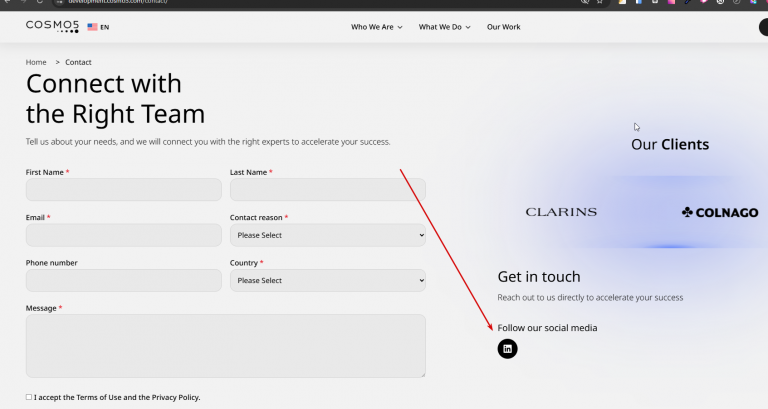Expand the Country dropdown
The height and width of the screenshot is (409, 768).
tap(328, 281)
